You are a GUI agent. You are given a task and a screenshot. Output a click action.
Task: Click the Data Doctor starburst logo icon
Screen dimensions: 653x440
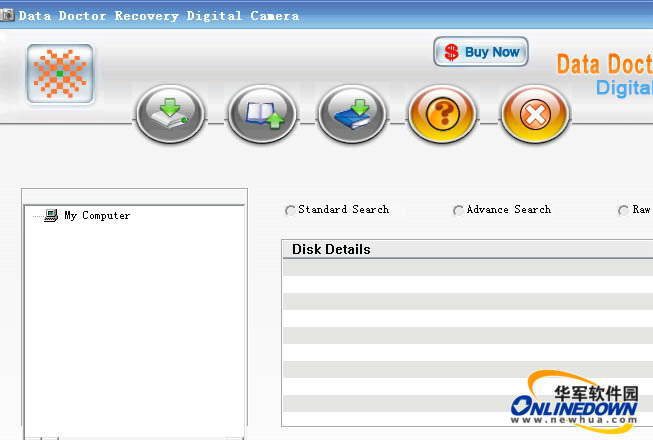(x=60, y=74)
